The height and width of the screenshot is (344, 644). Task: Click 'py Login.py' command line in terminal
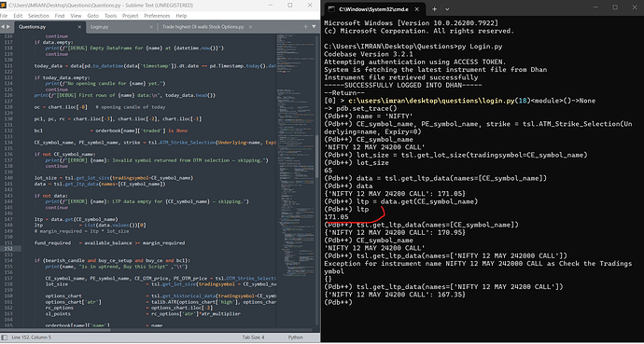click(x=480, y=47)
